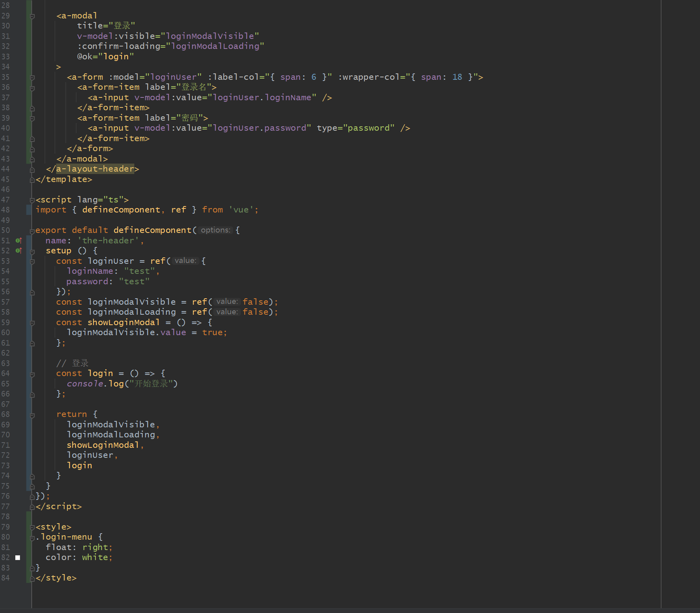700x613 pixels.
Task: Click the '.login-menu' CSS selector
Action: click(x=64, y=537)
